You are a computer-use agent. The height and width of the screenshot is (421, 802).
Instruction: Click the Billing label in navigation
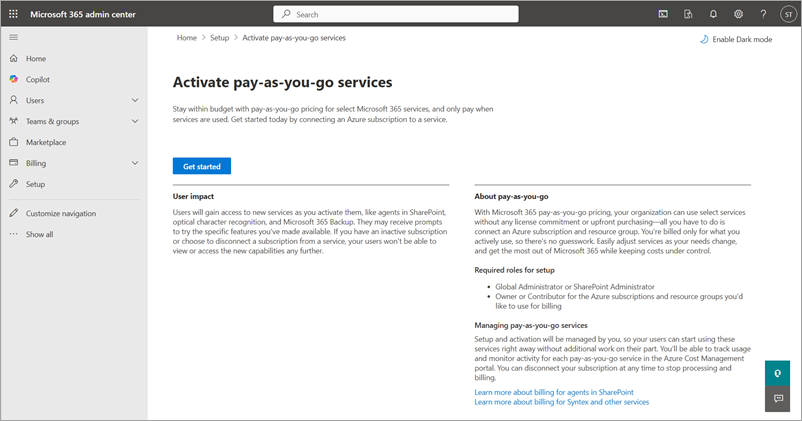click(x=36, y=163)
